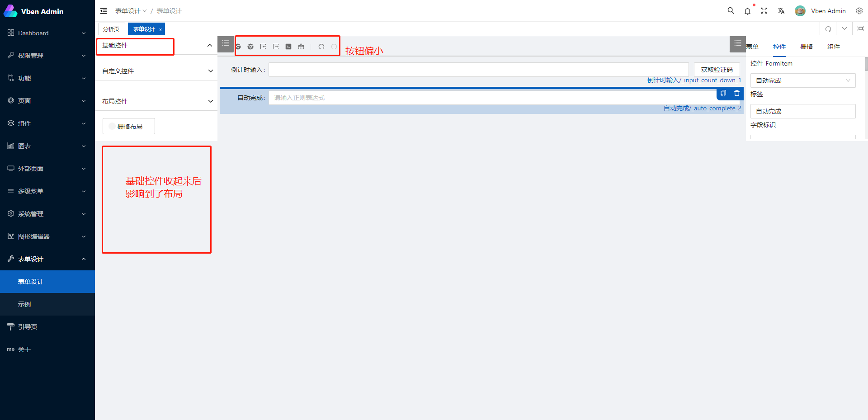Image resolution: width=868 pixels, height=420 pixels.
Task: Select the import JSON icon in the toolbar
Action: (263, 47)
